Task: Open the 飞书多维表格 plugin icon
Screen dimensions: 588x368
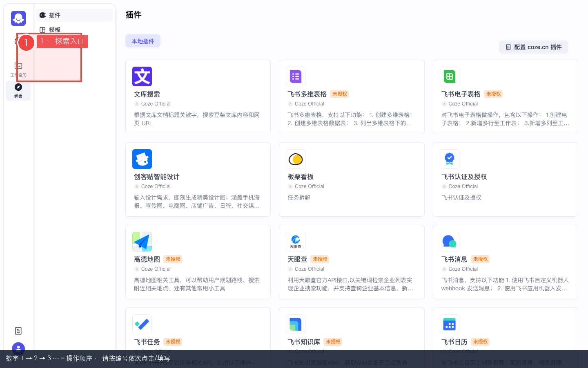Action: click(x=296, y=76)
